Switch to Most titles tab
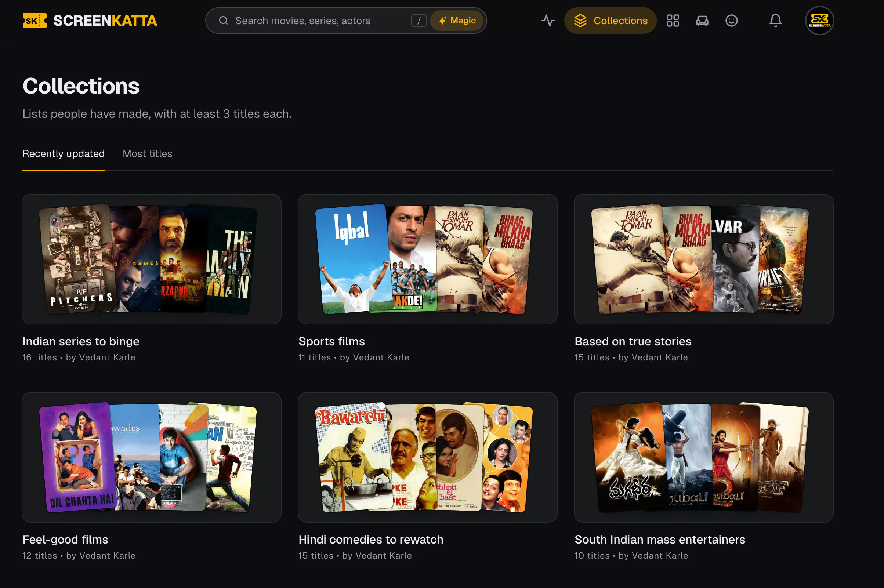 pyautogui.click(x=148, y=154)
